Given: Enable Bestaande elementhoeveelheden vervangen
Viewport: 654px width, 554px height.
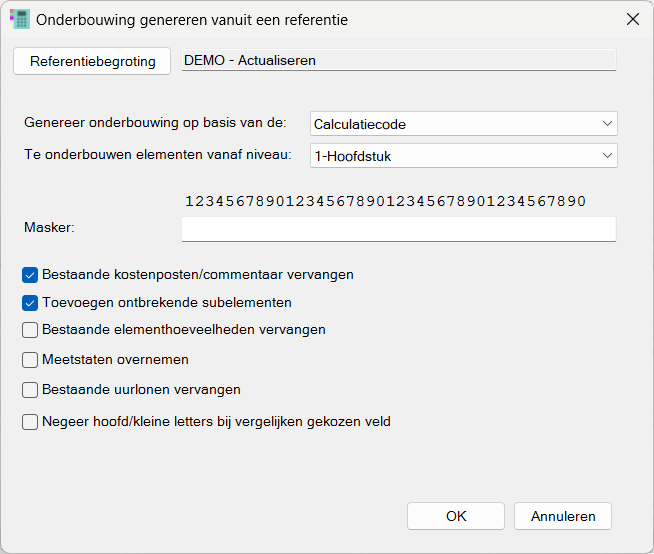Looking at the screenshot, I should pyautogui.click(x=30, y=330).
